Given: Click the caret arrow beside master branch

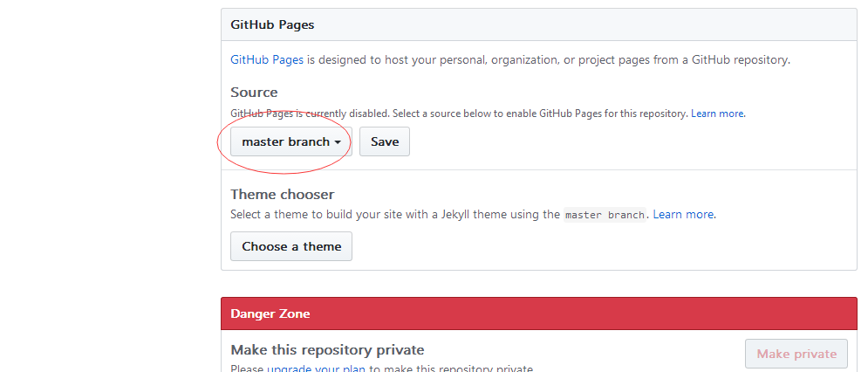Looking at the screenshot, I should pyautogui.click(x=337, y=142).
